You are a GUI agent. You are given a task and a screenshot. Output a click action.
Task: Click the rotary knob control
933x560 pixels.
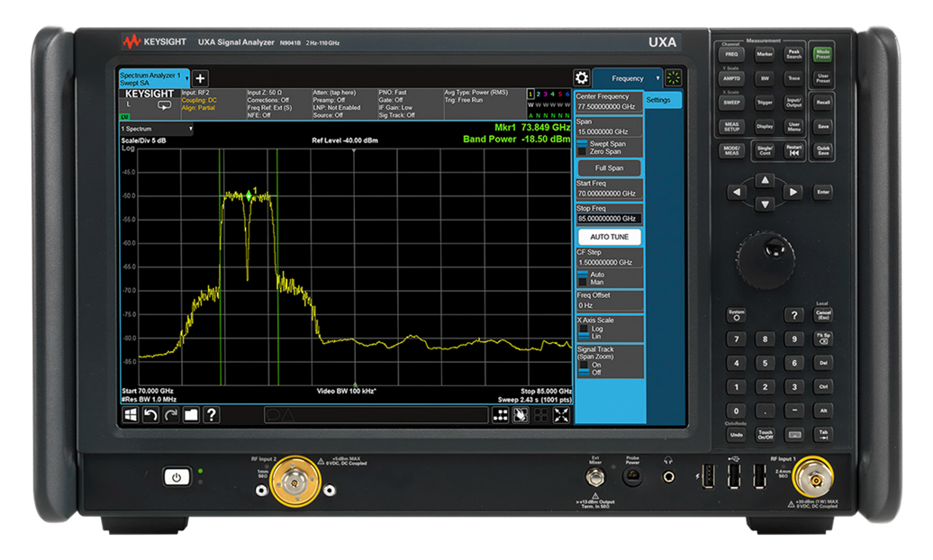coord(765,259)
